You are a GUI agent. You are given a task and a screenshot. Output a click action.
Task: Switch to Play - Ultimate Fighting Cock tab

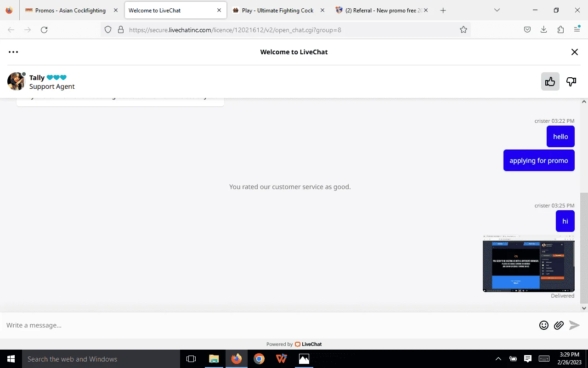pyautogui.click(x=278, y=10)
